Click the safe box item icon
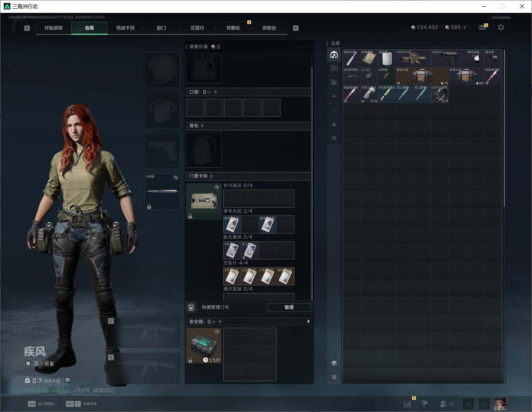The image size is (532, 412). pos(204,346)
